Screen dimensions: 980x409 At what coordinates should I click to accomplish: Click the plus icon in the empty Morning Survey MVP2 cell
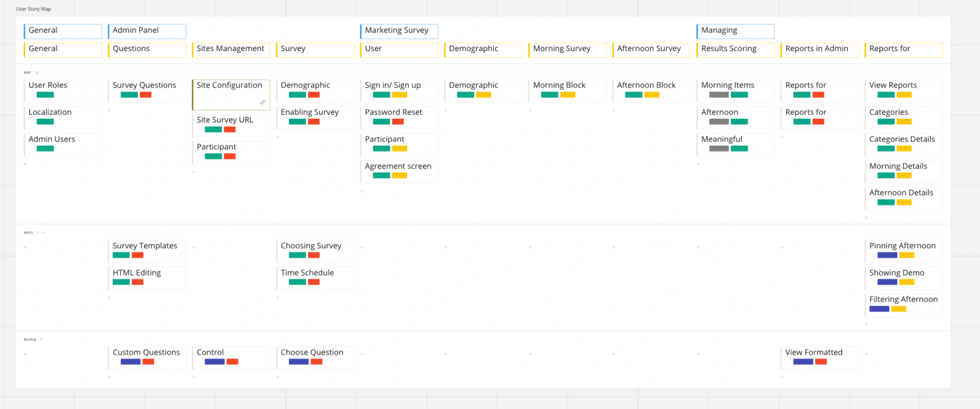point(529,246)
